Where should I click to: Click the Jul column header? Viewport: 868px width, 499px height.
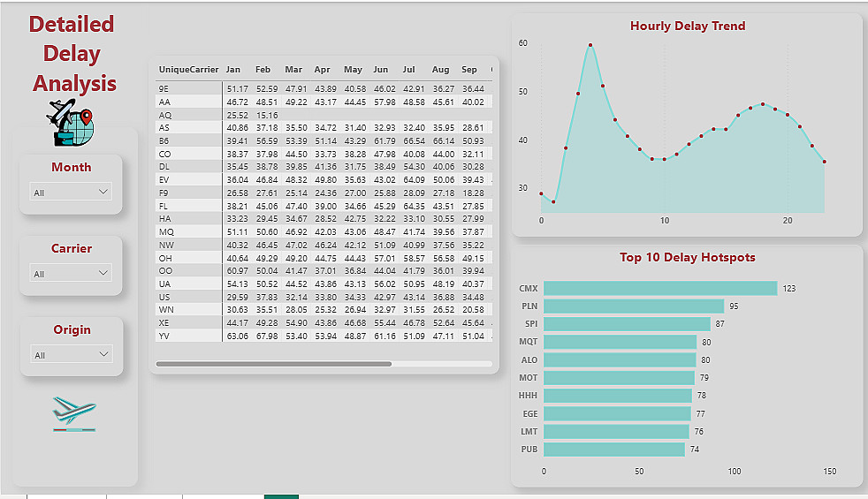coord(408,70)
